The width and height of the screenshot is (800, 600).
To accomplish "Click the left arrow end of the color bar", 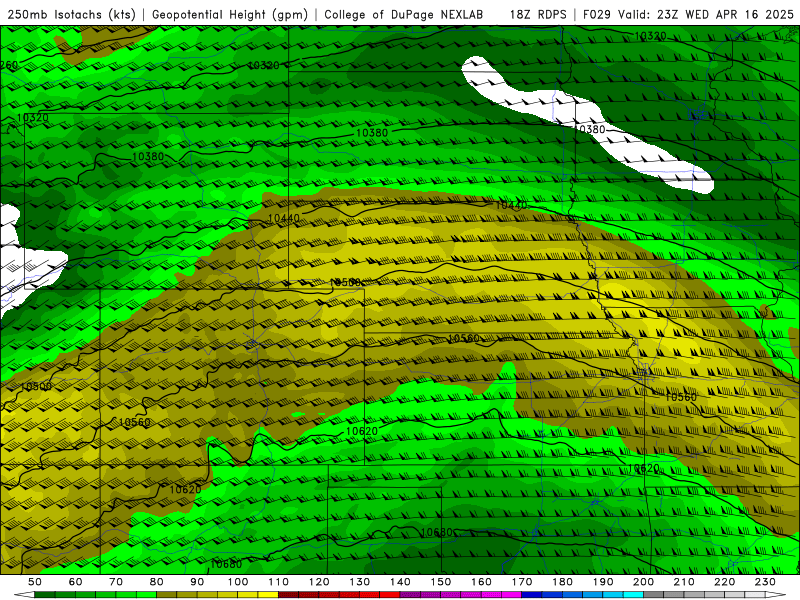I will (x=23, y=595).
